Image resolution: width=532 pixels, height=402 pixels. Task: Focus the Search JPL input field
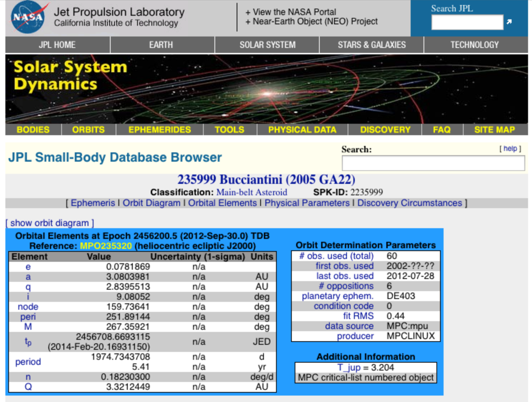coord(467,22)
